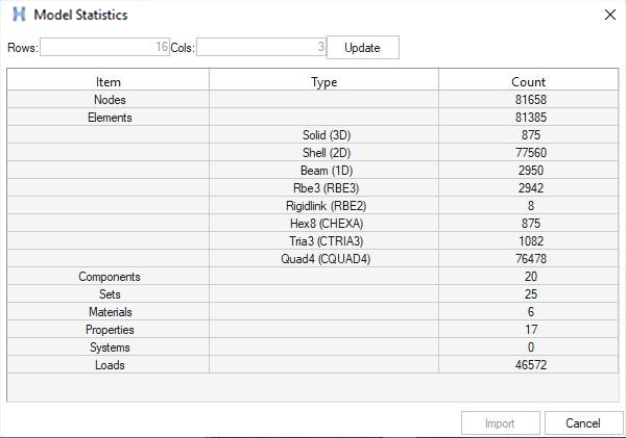Image resolution: width=626 pixels, height=438 pixels.
Task: Click the Cols input field
Action: click(261, 48)
